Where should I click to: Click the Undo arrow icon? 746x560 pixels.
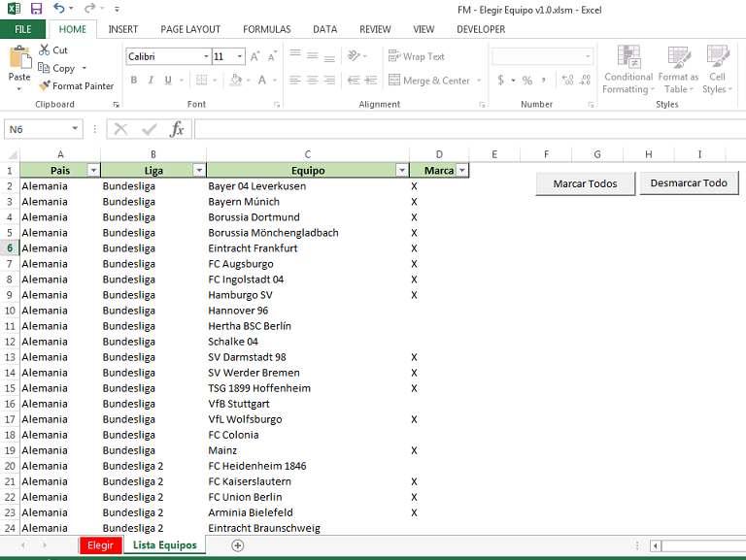[59, 8]
